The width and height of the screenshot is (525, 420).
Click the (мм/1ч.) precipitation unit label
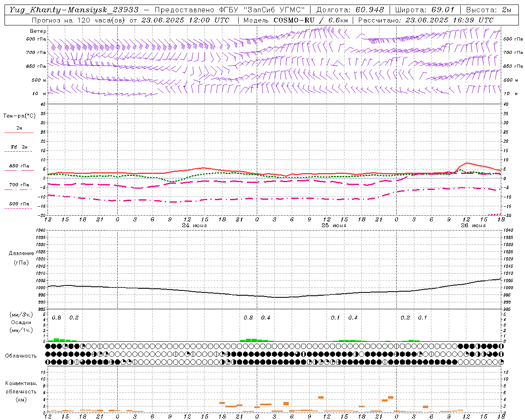pyautogui.click(x=21, y=330)
